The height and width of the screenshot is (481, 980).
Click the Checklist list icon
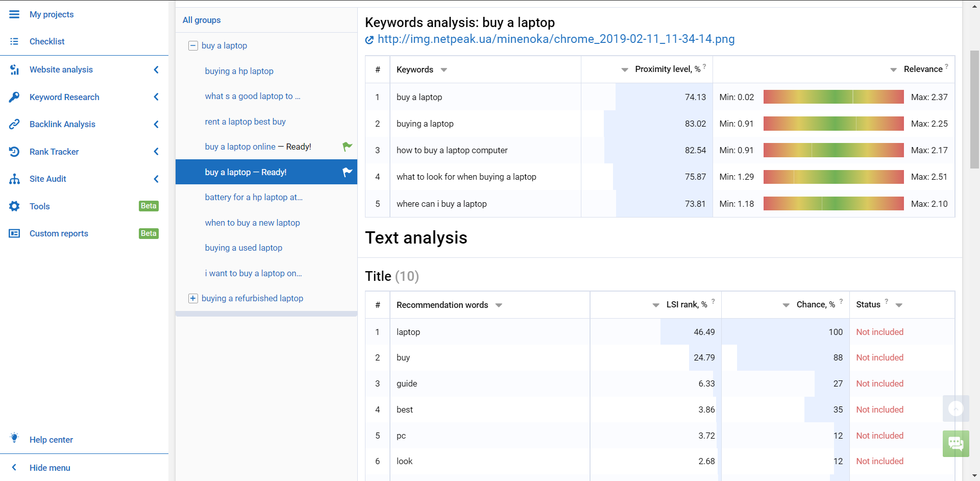pos(14,41)
